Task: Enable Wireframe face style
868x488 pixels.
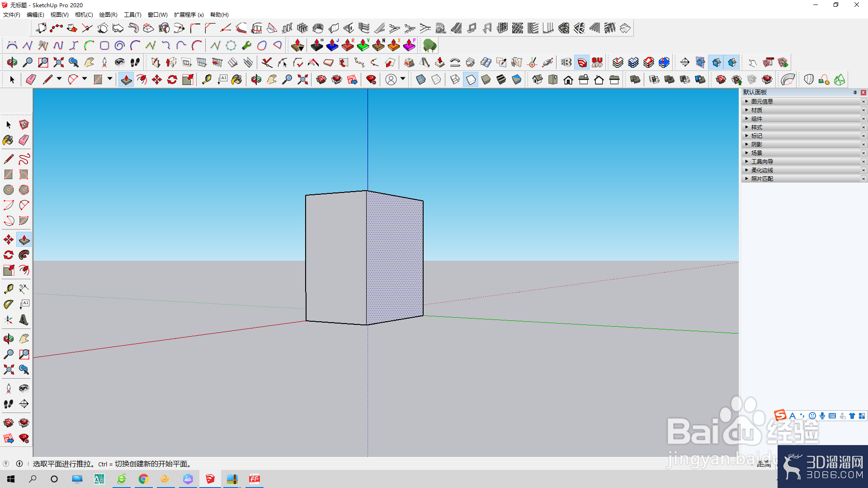Action: tap(455, 80)
